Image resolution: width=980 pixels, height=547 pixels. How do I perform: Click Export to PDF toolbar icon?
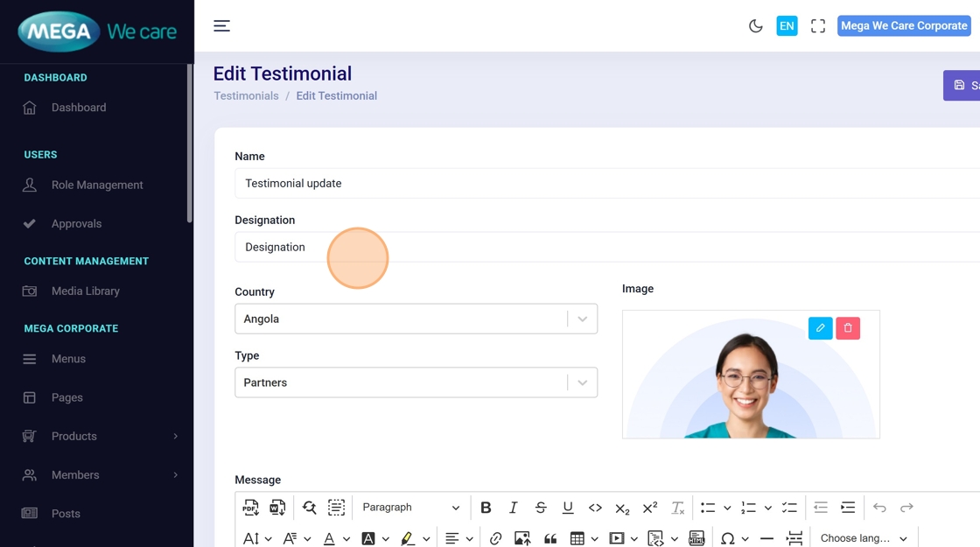[251, 508]
